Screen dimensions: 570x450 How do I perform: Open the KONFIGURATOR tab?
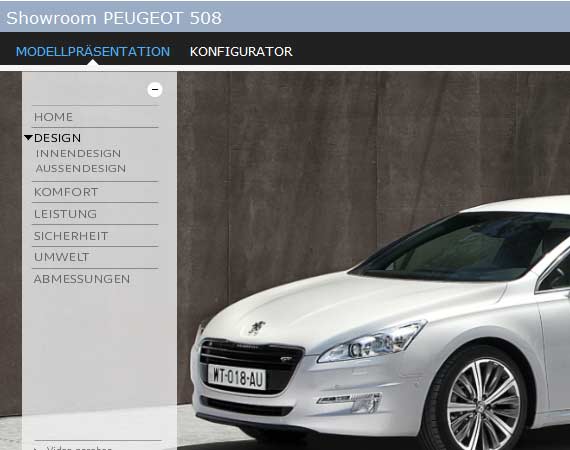coord(241,52)
